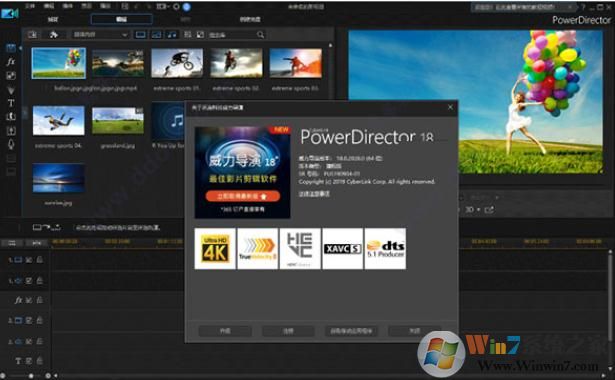
Task: Toggle video track 1 enable checkbox
Action: (x=29, y=260)
